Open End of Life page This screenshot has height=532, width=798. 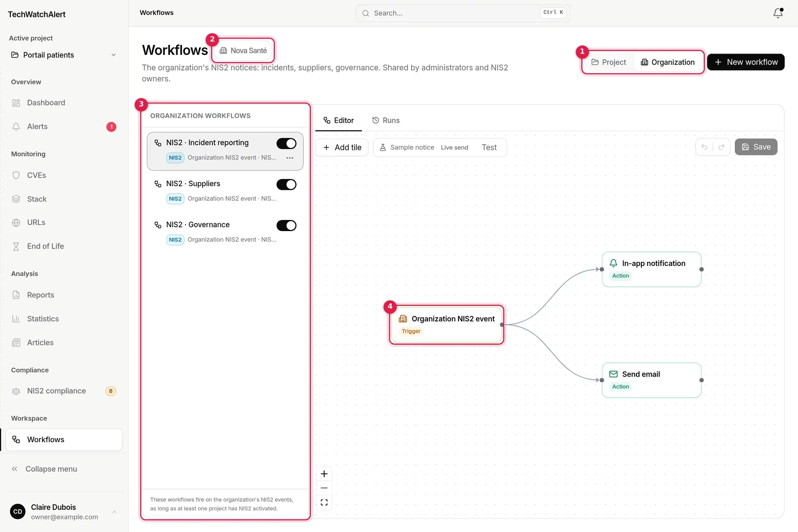[x=64, y=246]
